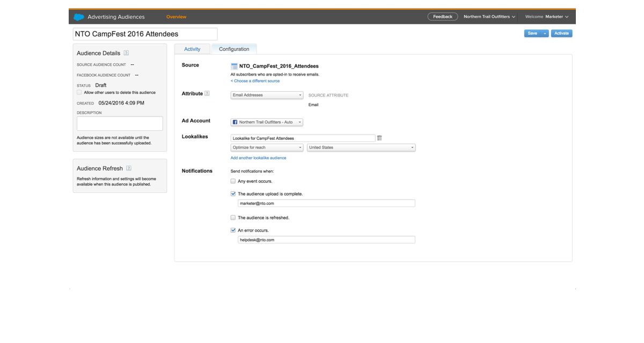Uncheck 'The audience upload is complete'

point(233,194)
